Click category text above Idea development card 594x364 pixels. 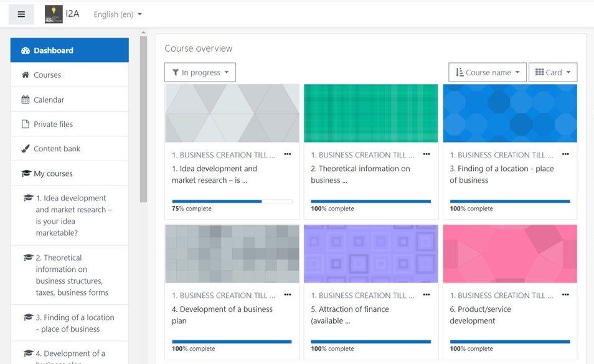pyautogui.click(x=224, y=155)
